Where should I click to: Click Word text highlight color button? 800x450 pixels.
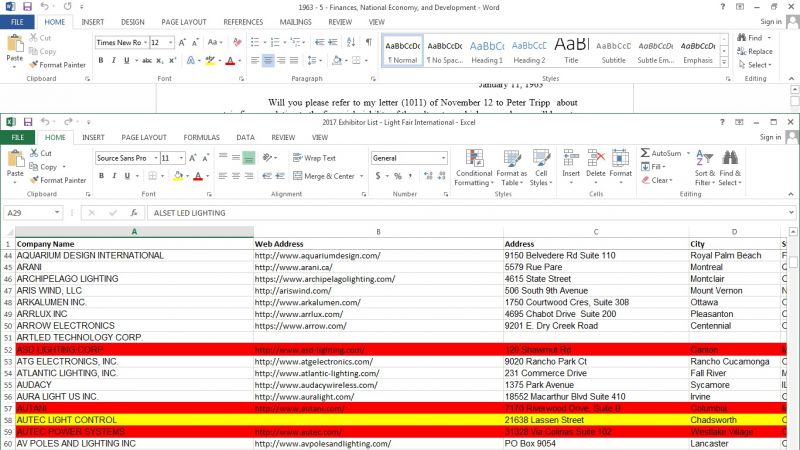tap(210, 60)
